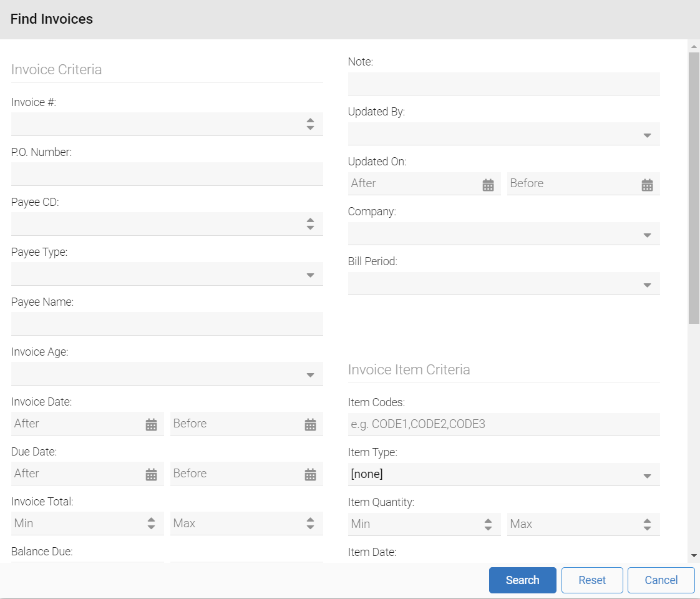
Task: Click Item Quantity Min spinner arrows
Action: 488,525
